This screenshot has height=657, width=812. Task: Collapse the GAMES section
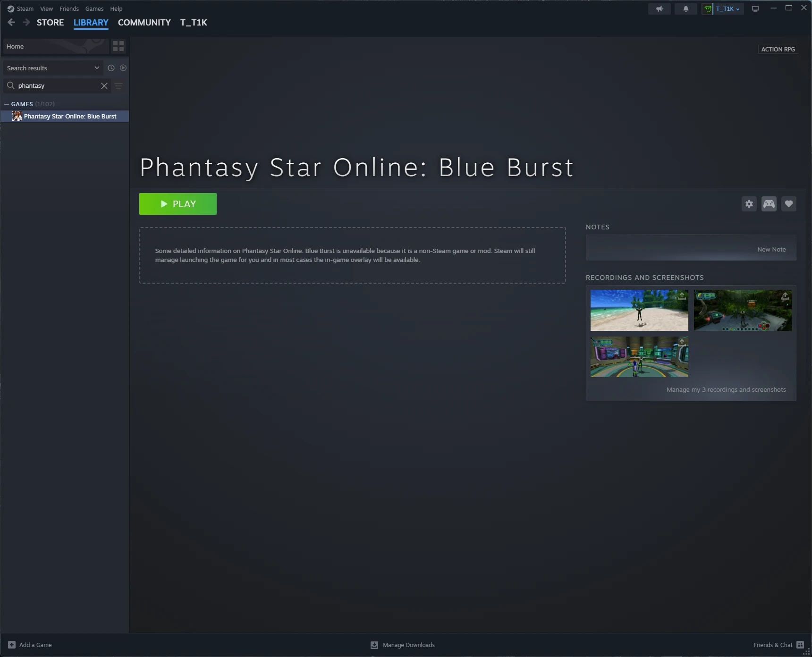pos(6,104)
